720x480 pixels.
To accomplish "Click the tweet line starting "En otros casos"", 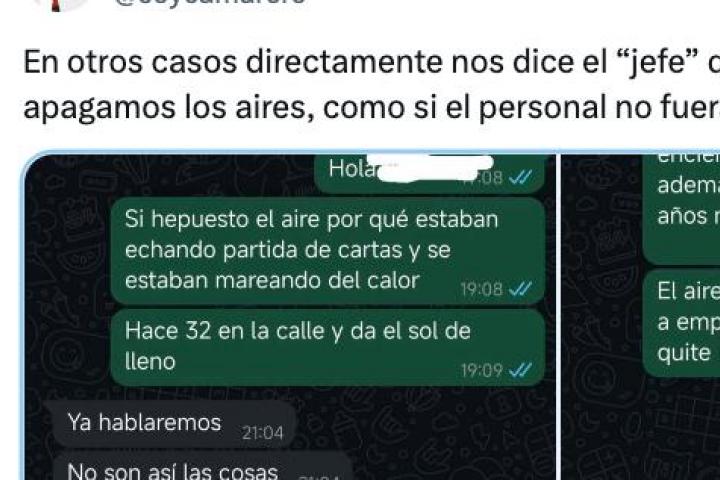I will (371, 62).
